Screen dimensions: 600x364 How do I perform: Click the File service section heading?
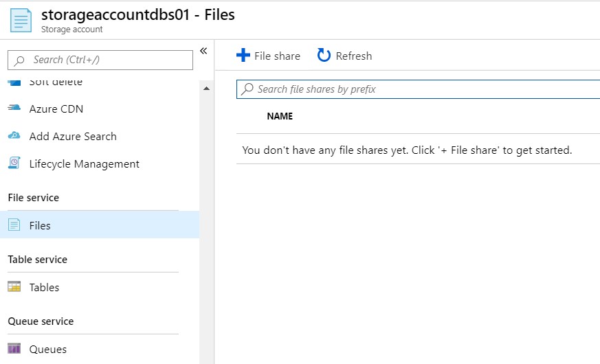[x=34, y=198]
